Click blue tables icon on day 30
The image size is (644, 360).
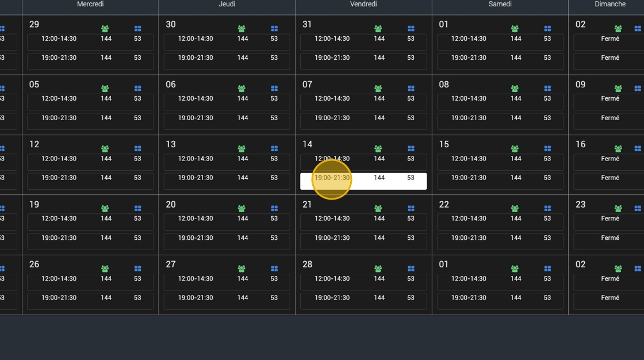tap(274, 28)
